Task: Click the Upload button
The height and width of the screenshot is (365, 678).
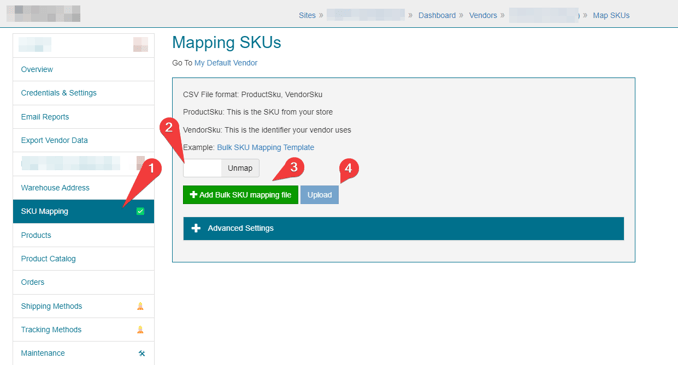Action: click(x=320, y=195)
